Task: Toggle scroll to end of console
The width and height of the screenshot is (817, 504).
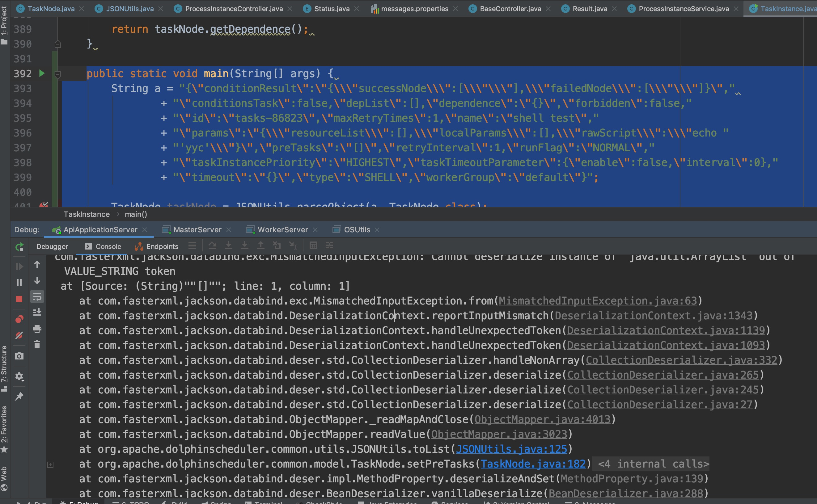Action: click(x=37, y=312)
